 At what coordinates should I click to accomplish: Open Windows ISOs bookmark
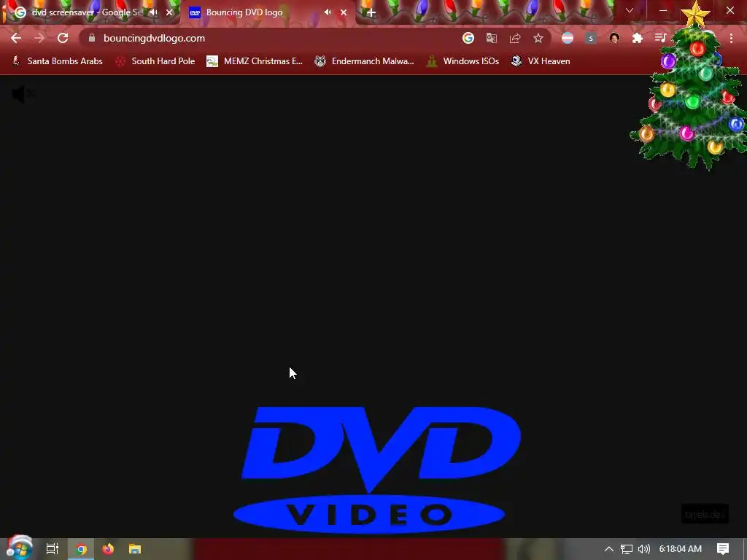tap(462, 61)
